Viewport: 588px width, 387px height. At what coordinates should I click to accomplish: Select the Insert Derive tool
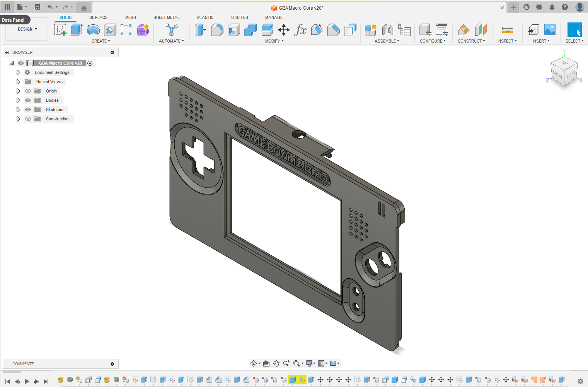point(533,30)
